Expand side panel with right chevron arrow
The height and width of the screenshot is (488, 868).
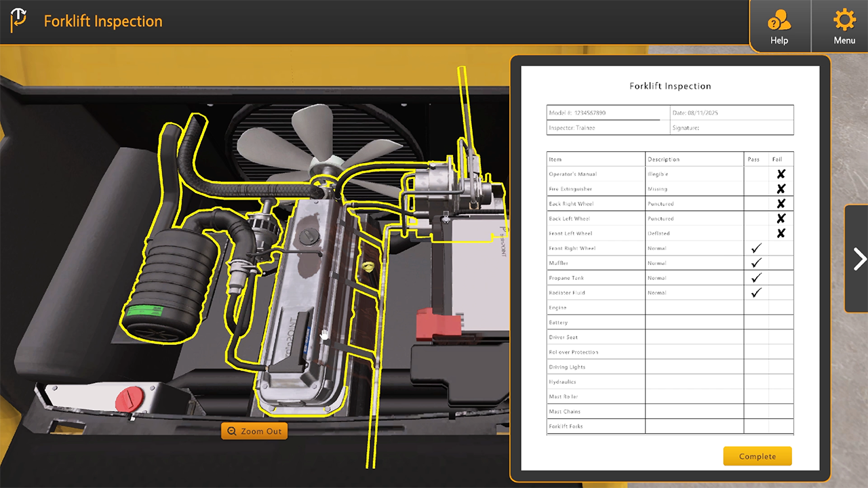(x=859, y=259)
